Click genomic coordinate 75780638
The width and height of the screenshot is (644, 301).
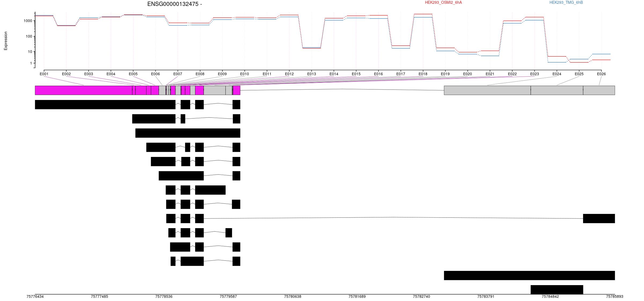(x=293, y=297)
